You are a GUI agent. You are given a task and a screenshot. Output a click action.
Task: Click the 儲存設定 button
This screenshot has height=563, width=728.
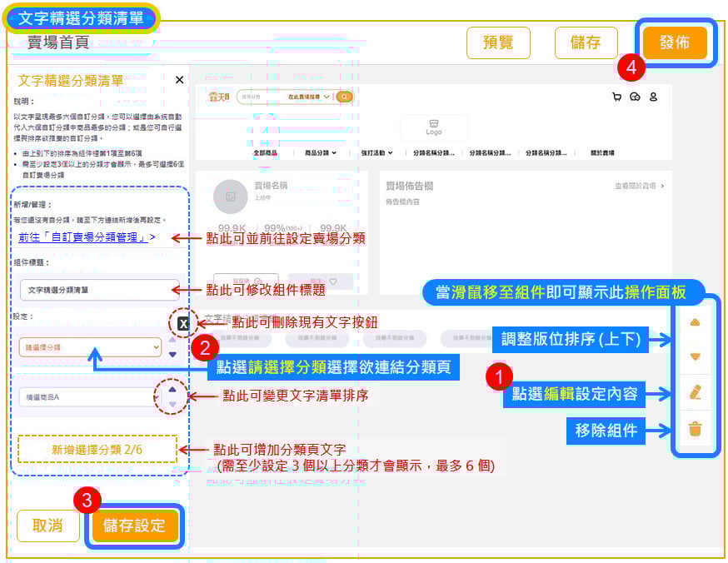pos(134,526)
